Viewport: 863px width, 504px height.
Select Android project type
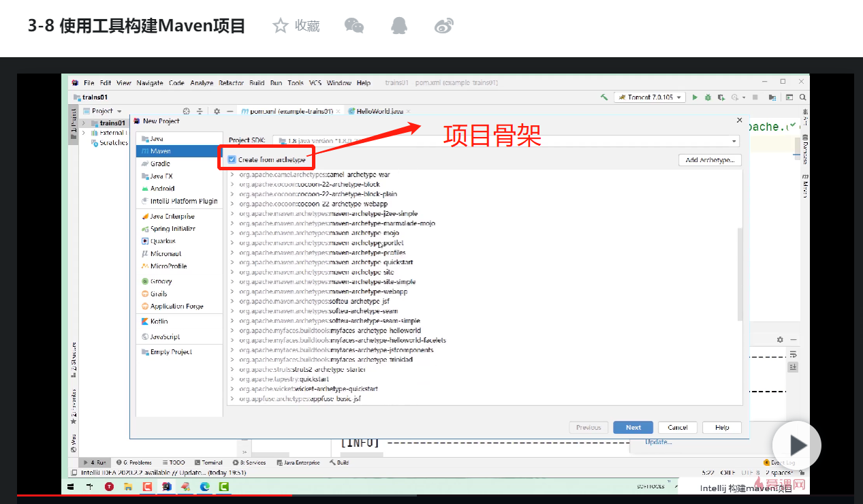coord(180,189)
